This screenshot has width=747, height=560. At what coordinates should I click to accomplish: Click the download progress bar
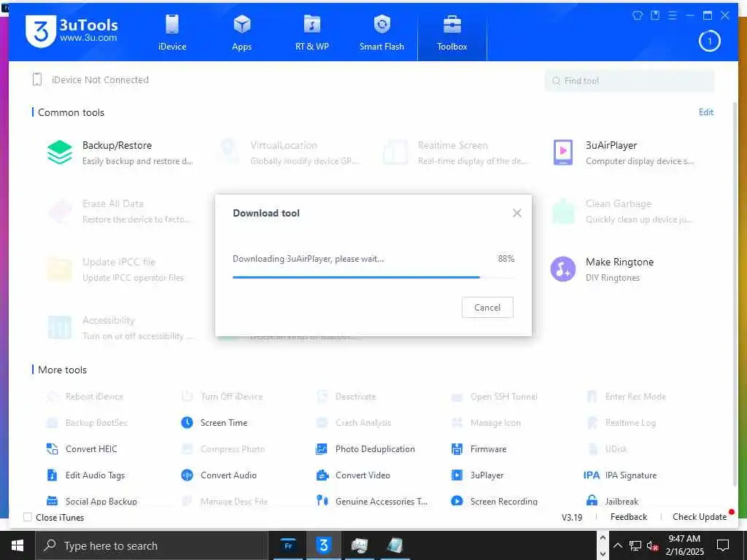tap(373, 277)
